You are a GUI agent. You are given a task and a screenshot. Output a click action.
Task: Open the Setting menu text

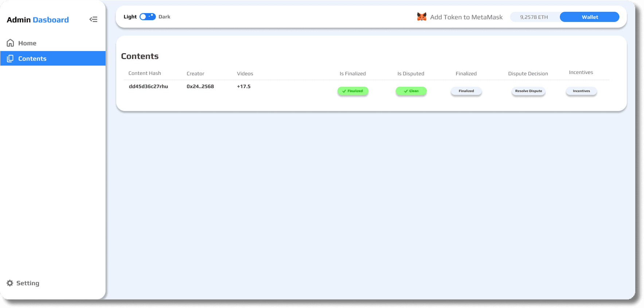coord(28,283)
